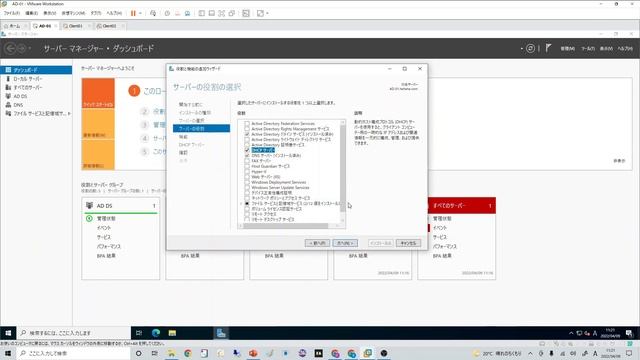Select Server Manager icon in guest taskbar
This screenshot has height=360, width=640.
point(221,333)
